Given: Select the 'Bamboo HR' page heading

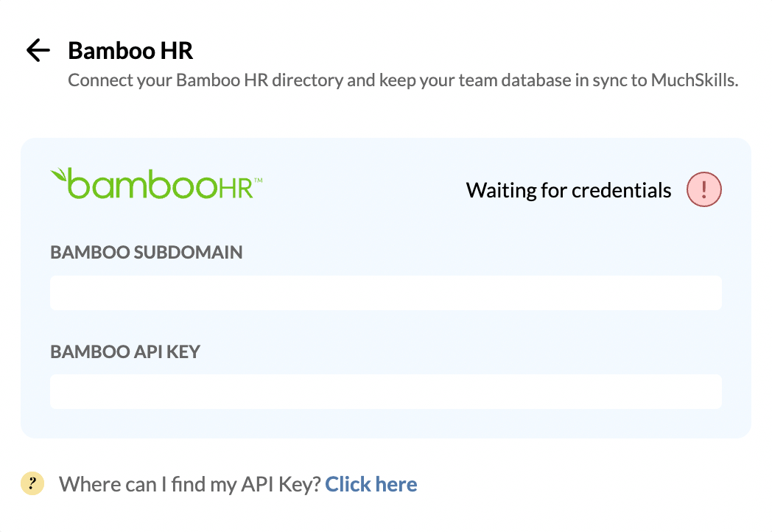Looking at the screenshot, I should pos(130,50).
